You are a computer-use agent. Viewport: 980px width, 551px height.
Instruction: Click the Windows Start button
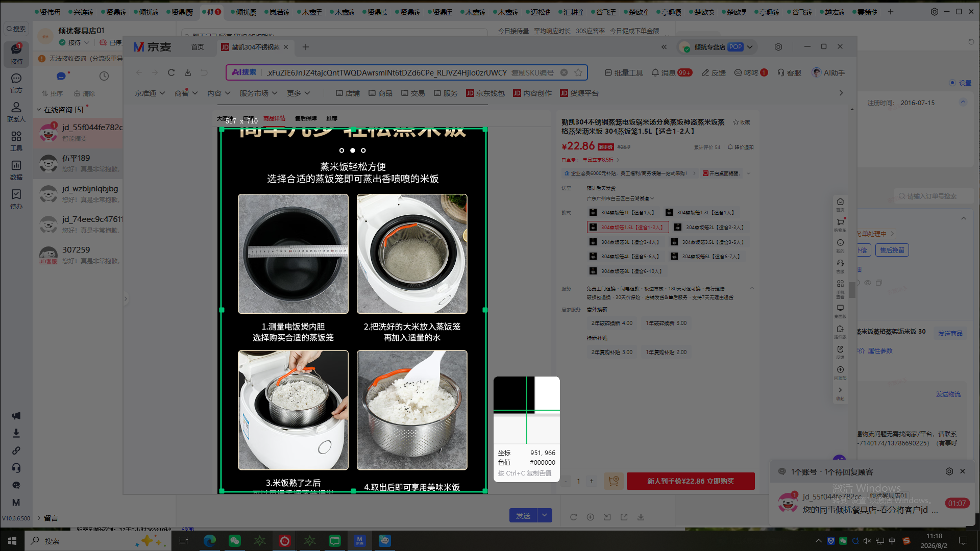12,541
